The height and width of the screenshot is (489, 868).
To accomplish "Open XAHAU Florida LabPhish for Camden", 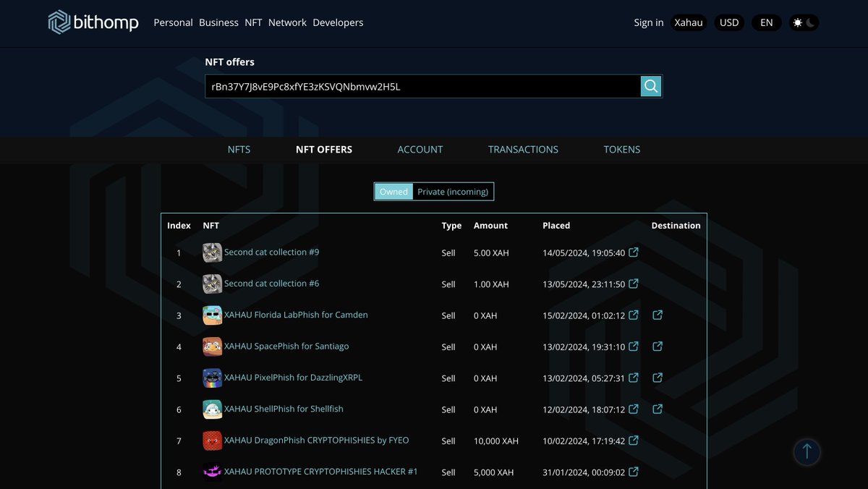I will (296, 315).
